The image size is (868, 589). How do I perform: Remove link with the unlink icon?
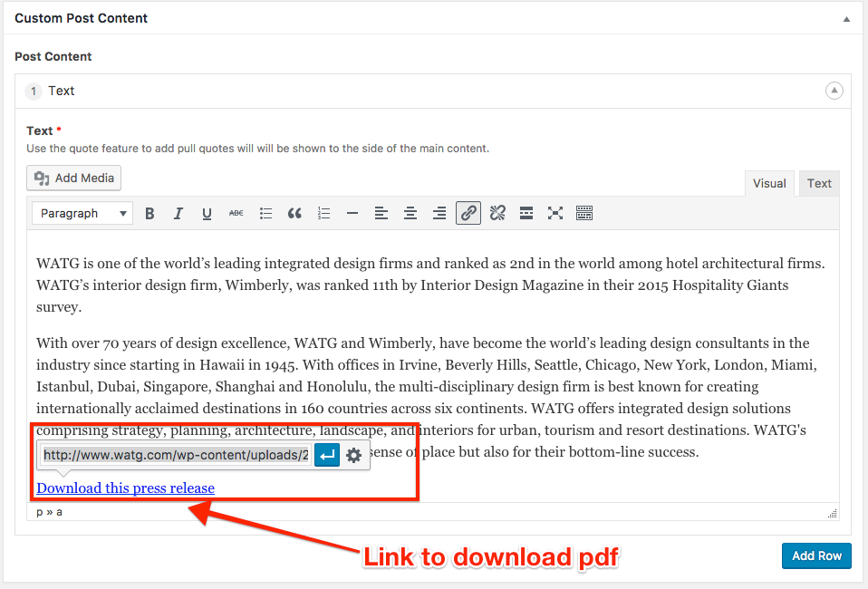pos(497,214)
